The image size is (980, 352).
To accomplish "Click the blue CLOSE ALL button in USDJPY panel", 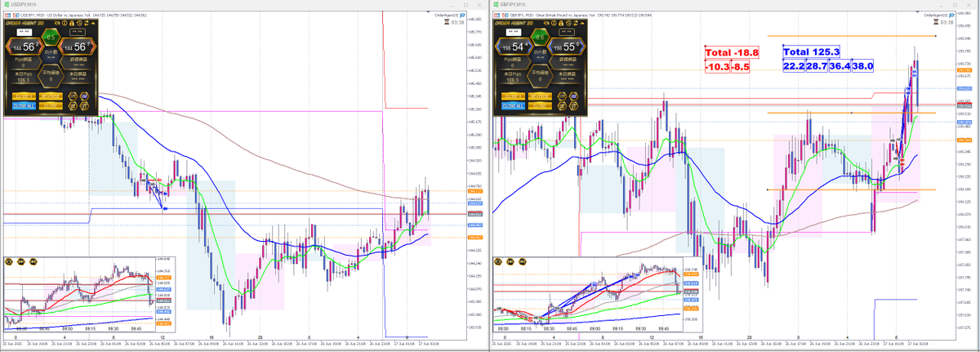I will [24, 105].
